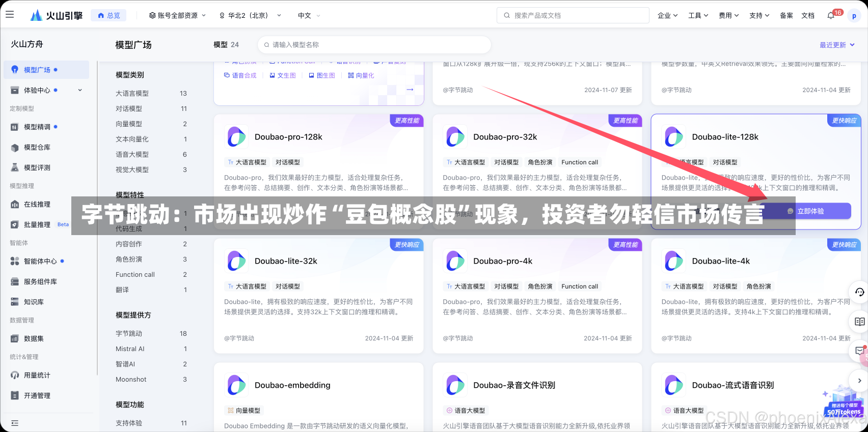The width and height of the screenshot is (868, 432).
Task: Open the 备案 menu item
Action: (786, 15)
